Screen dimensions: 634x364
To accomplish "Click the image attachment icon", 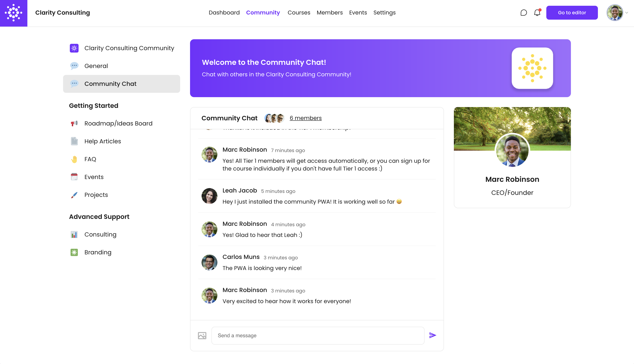I will click(202, 335).
